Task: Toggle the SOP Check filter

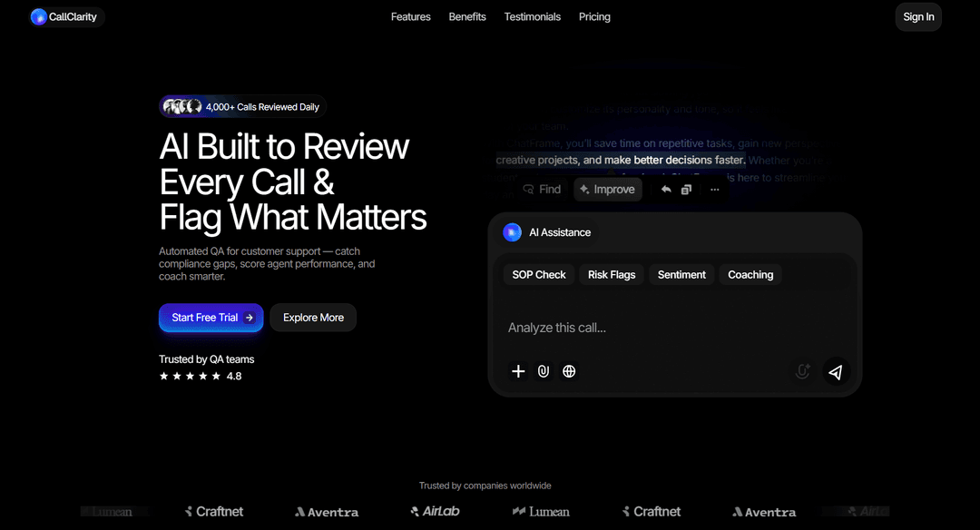Action: coord(538,274)
